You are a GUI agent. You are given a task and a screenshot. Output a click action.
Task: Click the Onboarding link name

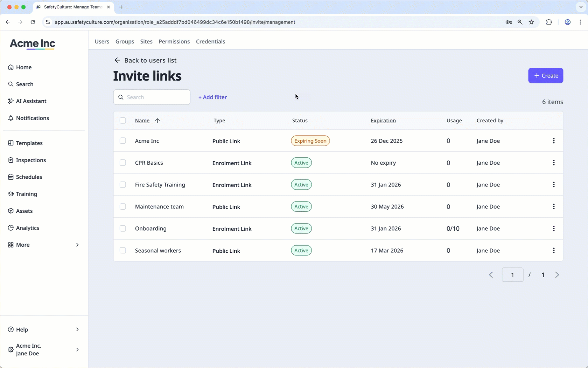(x=151, y=229)
